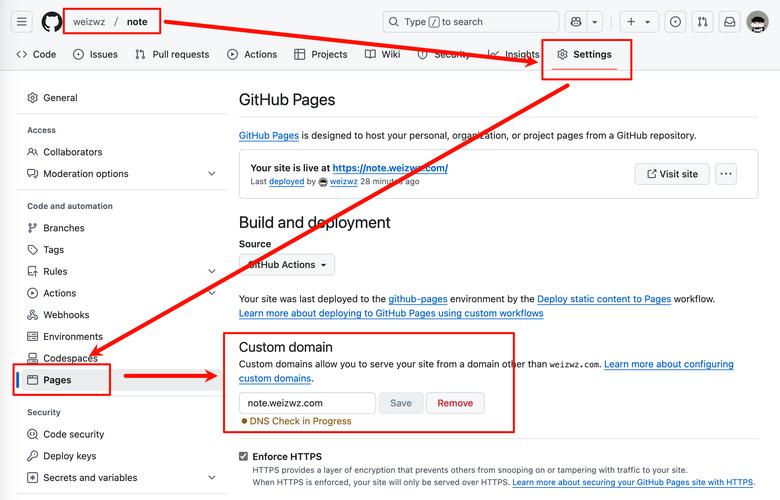Viewport: 780px width, 500px height.
Task: Toggle the Enforce HTTPS checkbox
Action: click(244, 456)
